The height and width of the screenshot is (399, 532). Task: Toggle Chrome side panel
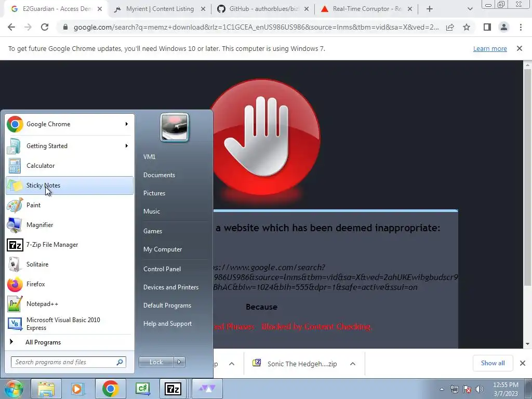pyautogui.click(x=487, y=27)
